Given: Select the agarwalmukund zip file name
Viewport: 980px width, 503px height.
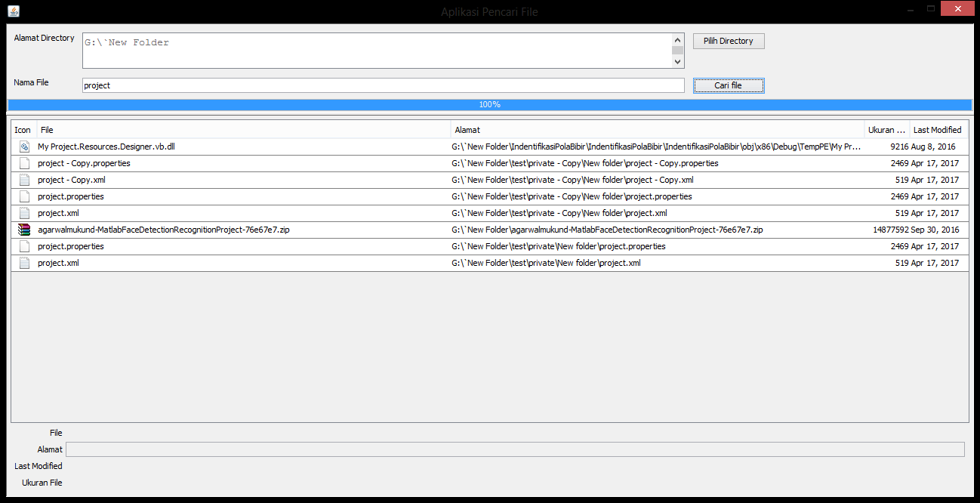Looking at the screenshot, I should point(163,230).
